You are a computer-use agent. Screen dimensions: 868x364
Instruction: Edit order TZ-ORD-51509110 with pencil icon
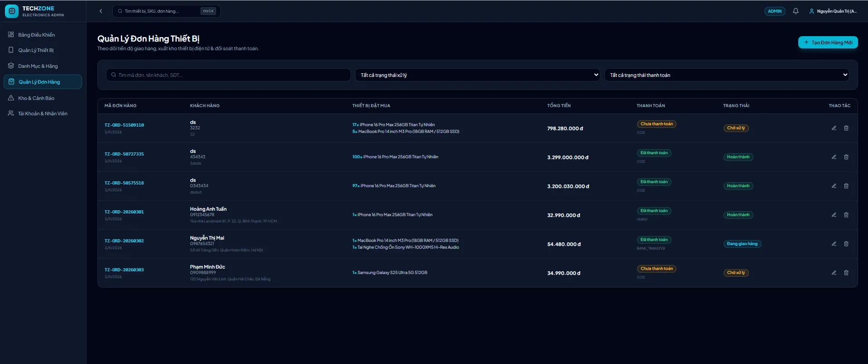coord(834,128)
